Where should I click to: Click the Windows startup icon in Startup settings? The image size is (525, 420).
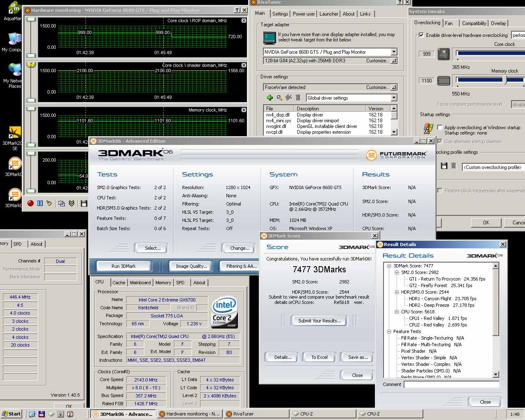pos(428,128)
